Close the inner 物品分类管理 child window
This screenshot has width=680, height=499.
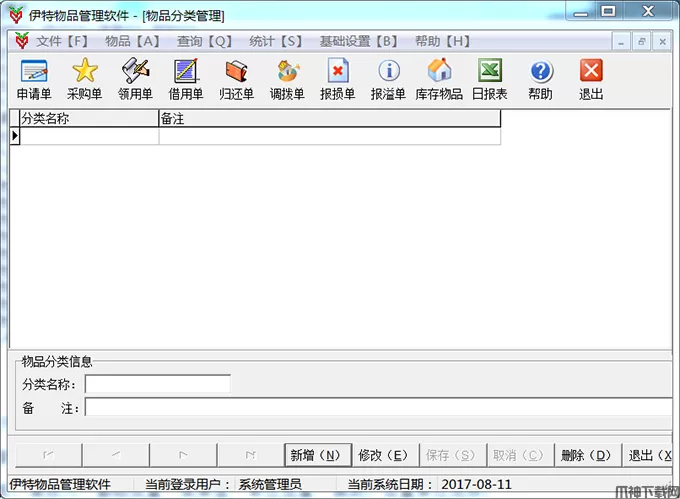662,42
